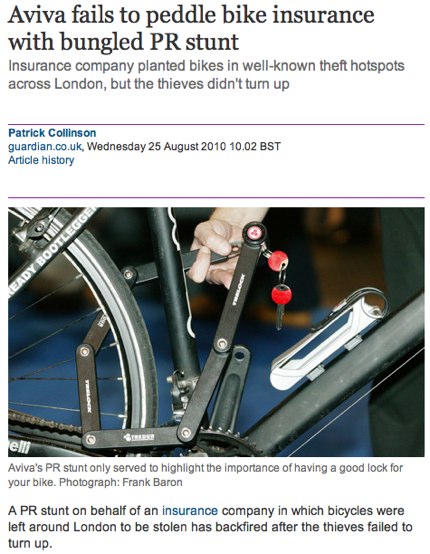Click the guardian.co.uk source link

[x=45, y=147]
